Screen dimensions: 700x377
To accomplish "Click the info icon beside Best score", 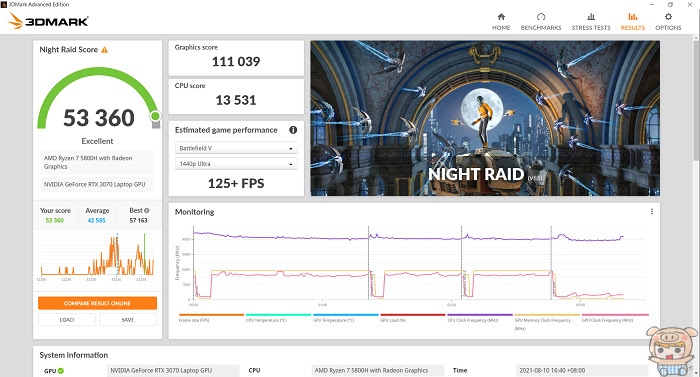I will 147,210.
